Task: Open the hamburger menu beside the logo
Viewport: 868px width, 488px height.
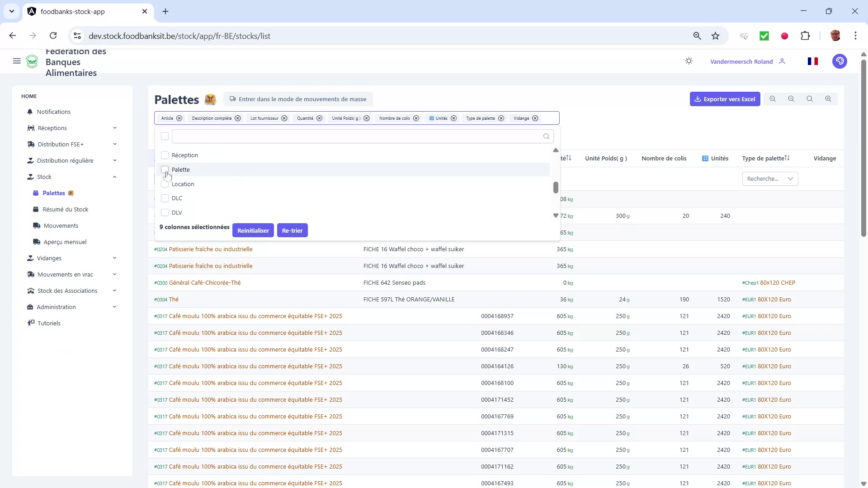Action: 17,61
